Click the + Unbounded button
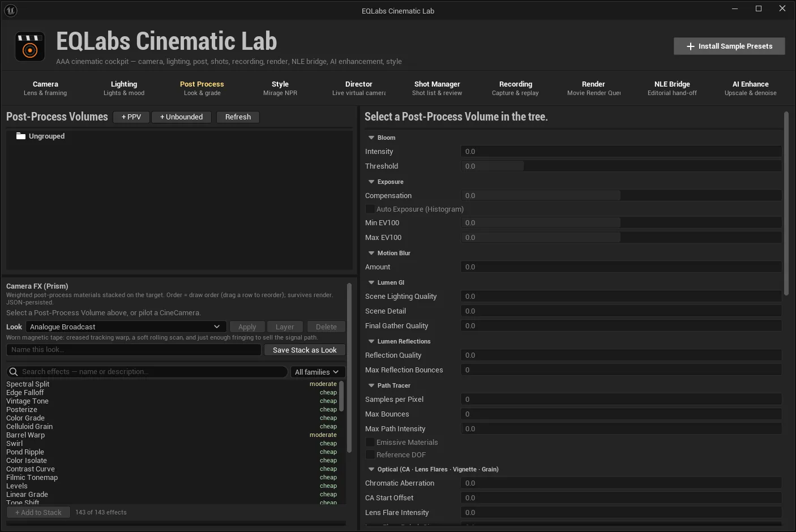The width and height of the screenshot is (796, 532). coord(181,117)
